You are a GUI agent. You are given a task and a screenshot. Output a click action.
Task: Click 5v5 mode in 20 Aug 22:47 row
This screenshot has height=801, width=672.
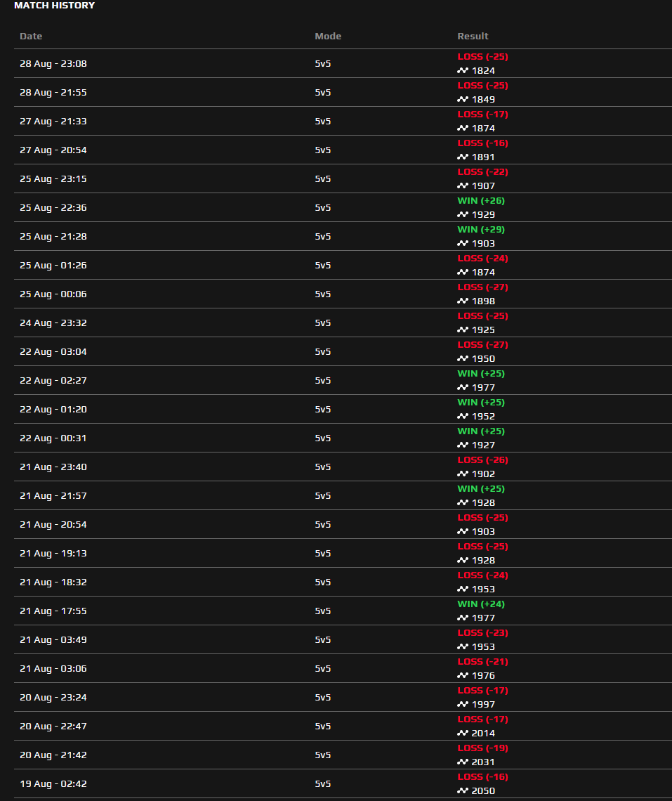(323, 727)
